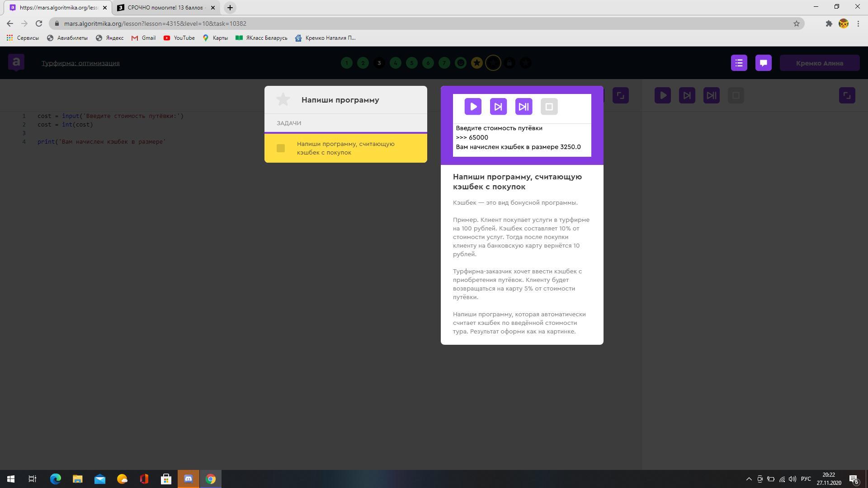Go to level 1 in the progress bar
The width and height of the screenshot is (868, 488).
pos(347,63)
